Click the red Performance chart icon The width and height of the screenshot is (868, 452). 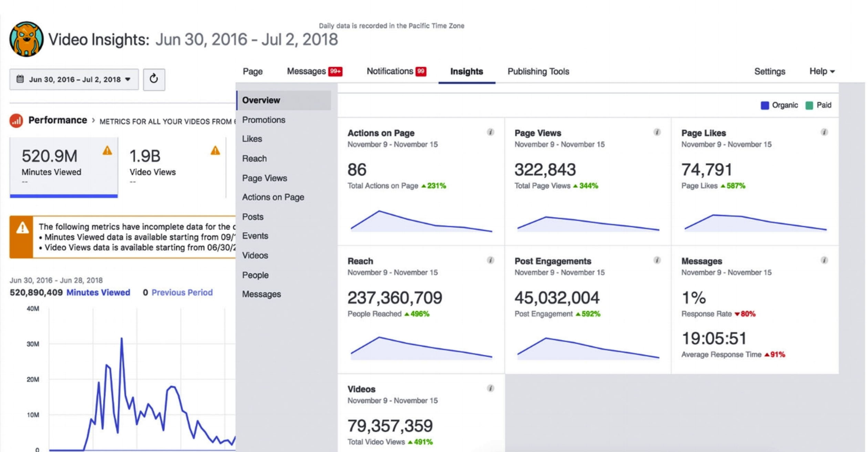coord(16,121)
